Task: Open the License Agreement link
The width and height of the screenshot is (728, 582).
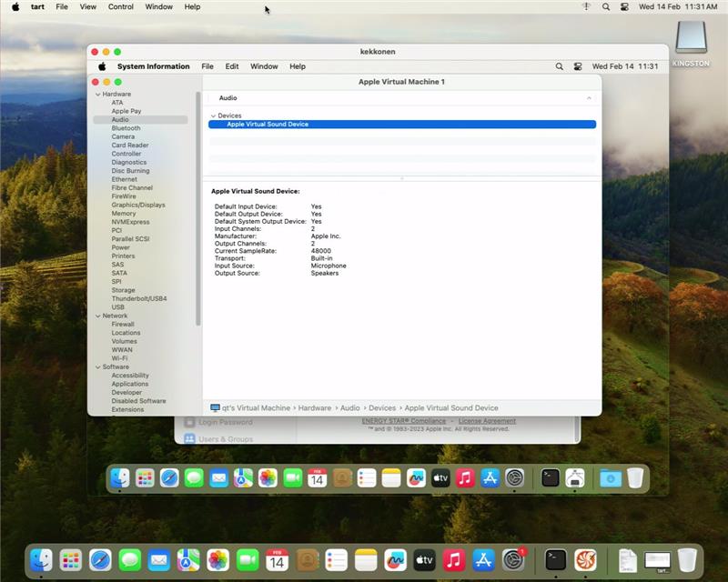Action: tap(487, 421)
